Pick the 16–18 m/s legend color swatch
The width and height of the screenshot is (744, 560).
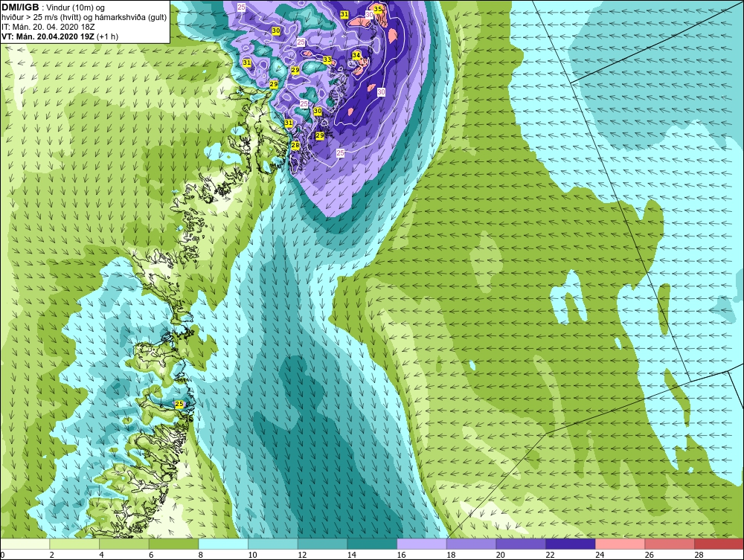pos(421,544)
